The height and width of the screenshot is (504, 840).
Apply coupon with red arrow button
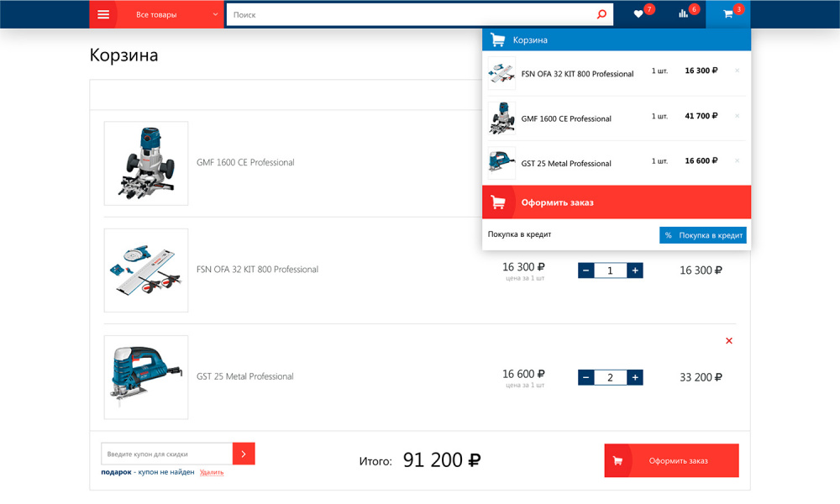coord(244,454)
